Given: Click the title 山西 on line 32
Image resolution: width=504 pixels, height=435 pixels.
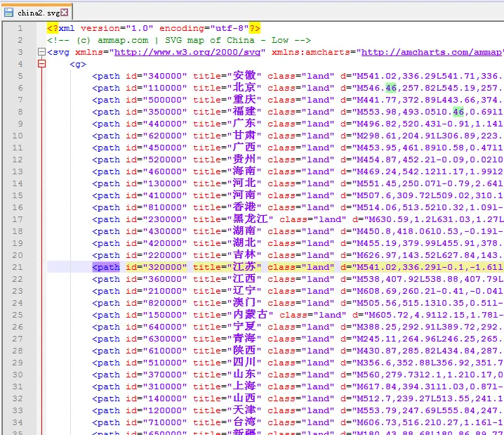Looking at the screenshot, I should click(x=244, y=398).
